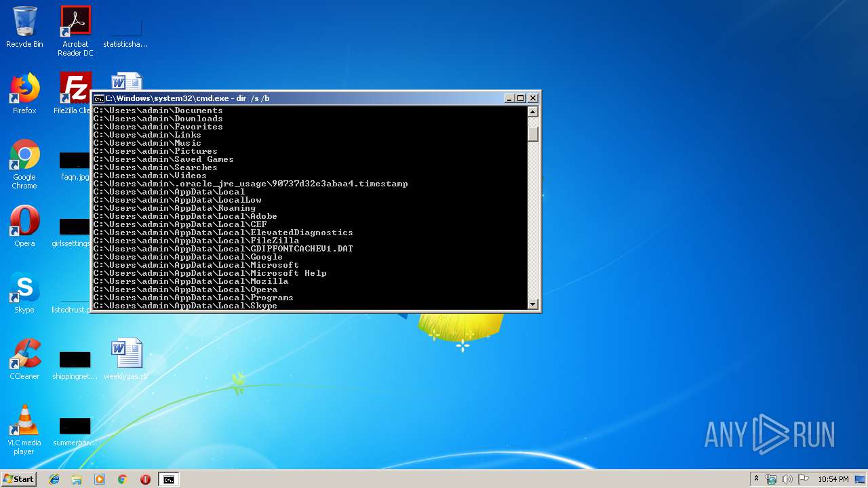868x488 pixels.
Task: Select the shippingnet... desktop file
Action: (x=75, y=365)
